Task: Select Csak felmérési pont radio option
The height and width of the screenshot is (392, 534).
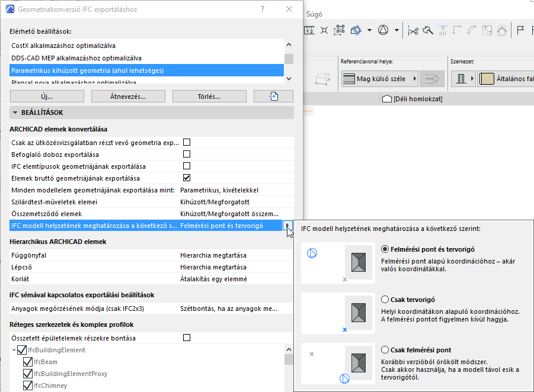Action: pos(385,350)
